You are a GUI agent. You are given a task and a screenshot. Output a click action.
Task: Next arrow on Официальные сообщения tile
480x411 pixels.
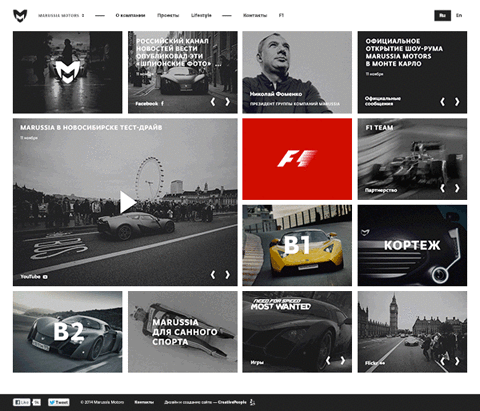point(457,102)
